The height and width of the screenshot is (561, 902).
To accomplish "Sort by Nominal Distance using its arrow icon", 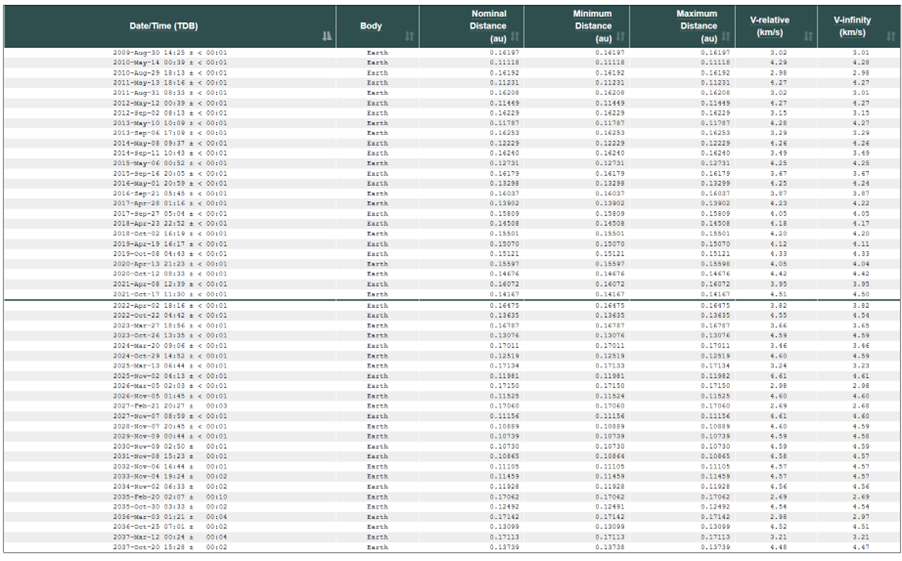I will click(510, 37).
